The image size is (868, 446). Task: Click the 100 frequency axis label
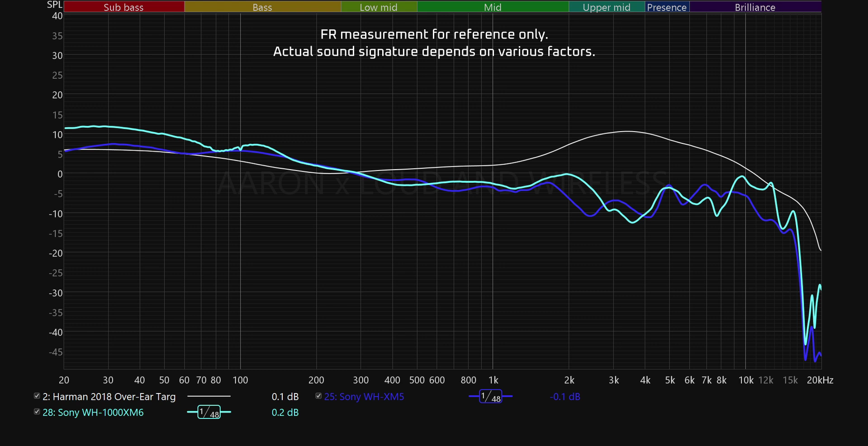click(240, 380)
